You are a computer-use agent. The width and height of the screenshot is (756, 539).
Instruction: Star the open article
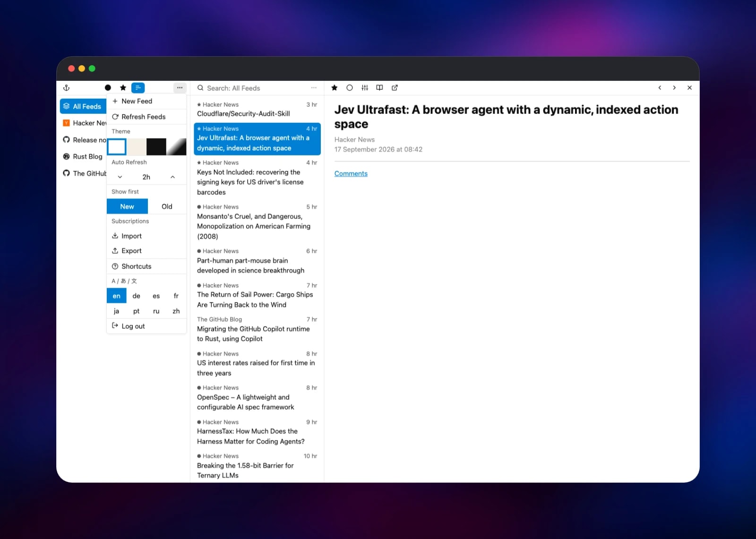pos(335,88)
